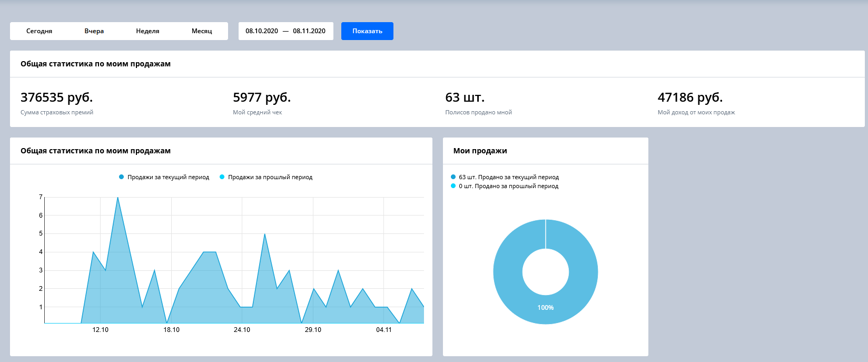
Task: Click the 63 шт. policies sold figure
Action: pos(465,97)
